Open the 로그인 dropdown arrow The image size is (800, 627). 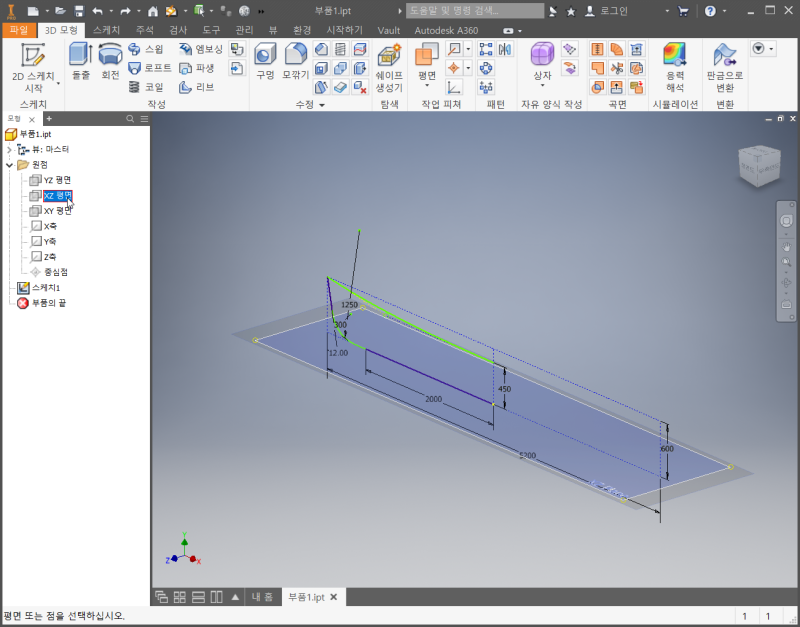click(667, 11)
